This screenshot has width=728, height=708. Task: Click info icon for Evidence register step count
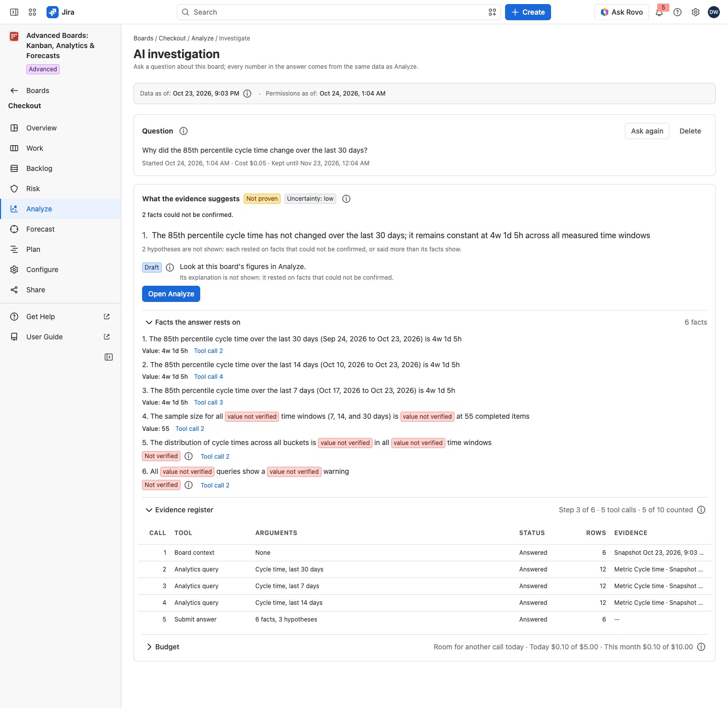click(x=701, y=510)
